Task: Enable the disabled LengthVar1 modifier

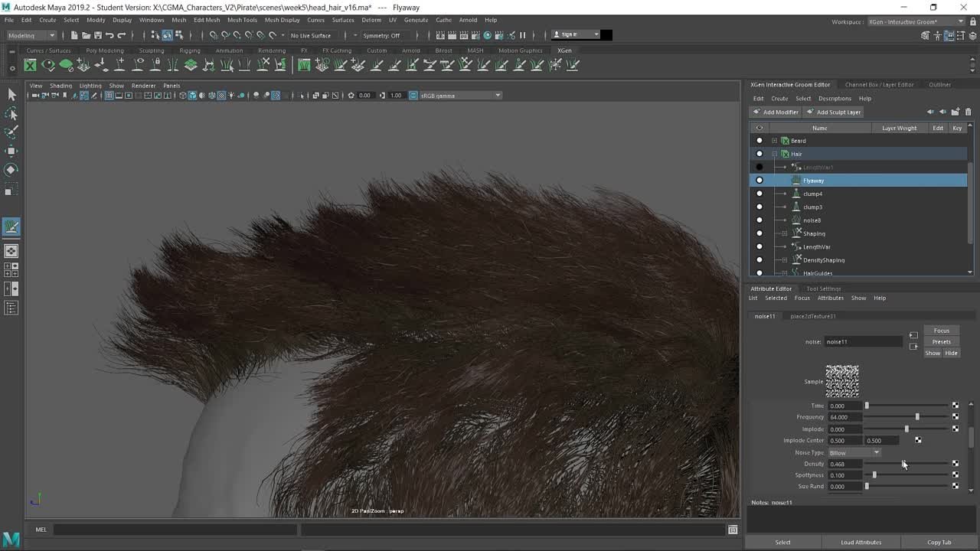Action: (x=759, y=167)
